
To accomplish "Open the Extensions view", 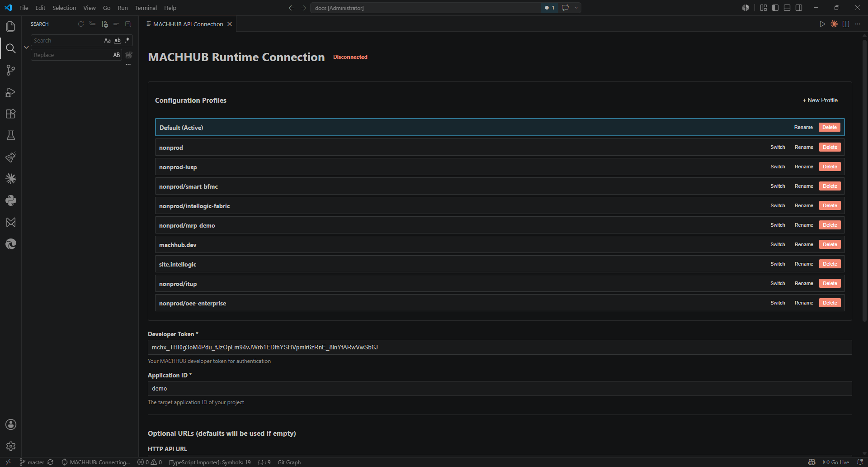I will pyautogui.click(x=11, y=114).
